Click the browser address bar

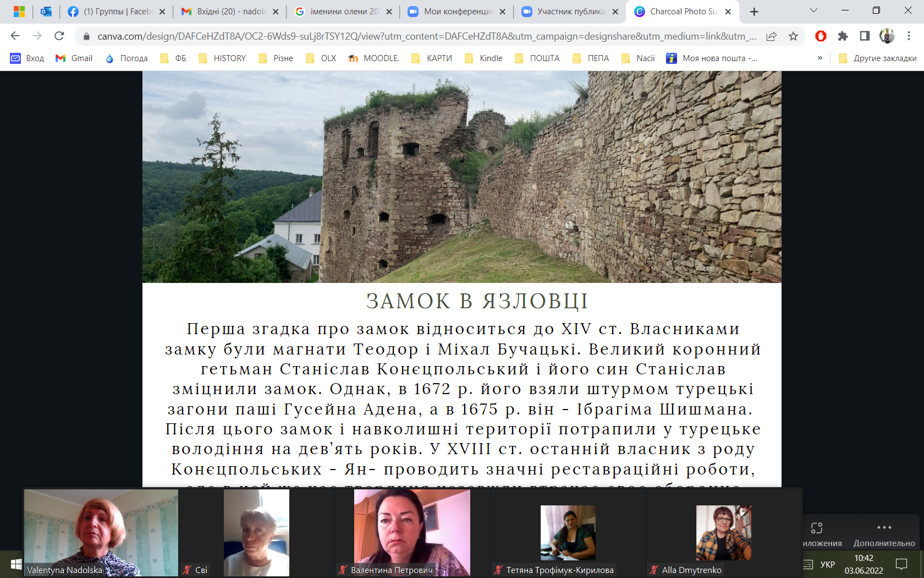click(x=385, y=36)
